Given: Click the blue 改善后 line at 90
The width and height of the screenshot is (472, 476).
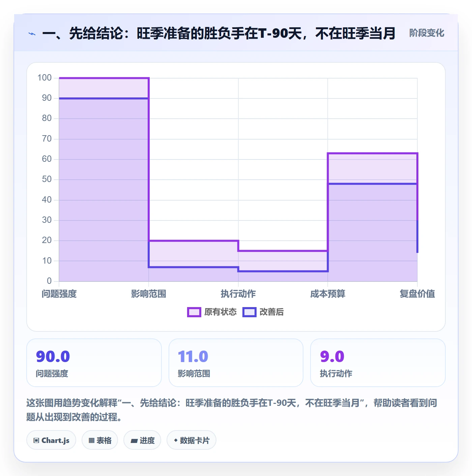Looking at the screenshot, I should pyautogui.click(x=104, y=98).
